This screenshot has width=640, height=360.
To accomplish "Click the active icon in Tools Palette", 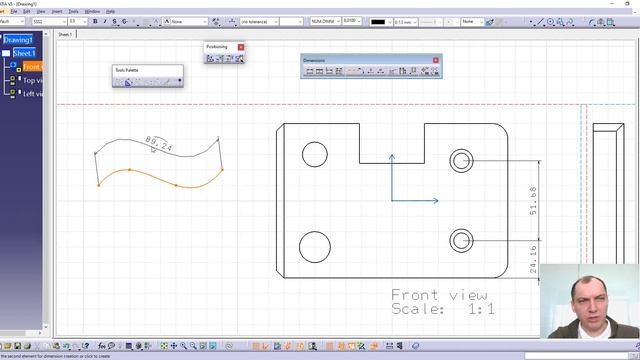I will 128,82.
